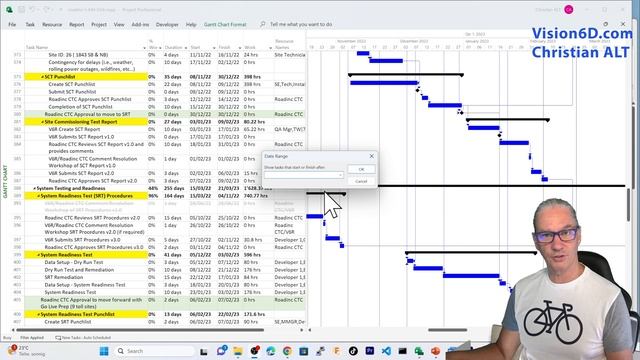Click the Gantt chart horizontal scrollbar
This screenshot has width=640, height=360.
[x=447, y=330]
